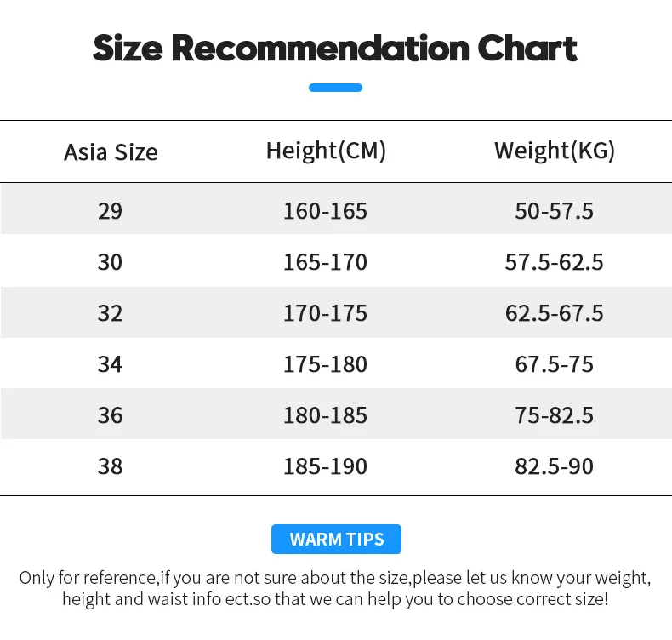Click Asia size 32 cell
This screenshot has width=672, height=640.
pos(110,313)
